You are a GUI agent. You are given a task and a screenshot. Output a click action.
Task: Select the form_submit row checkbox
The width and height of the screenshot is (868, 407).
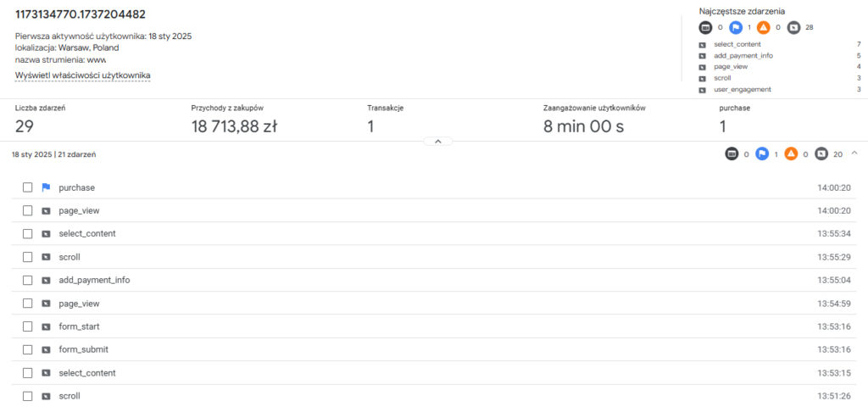28,349
